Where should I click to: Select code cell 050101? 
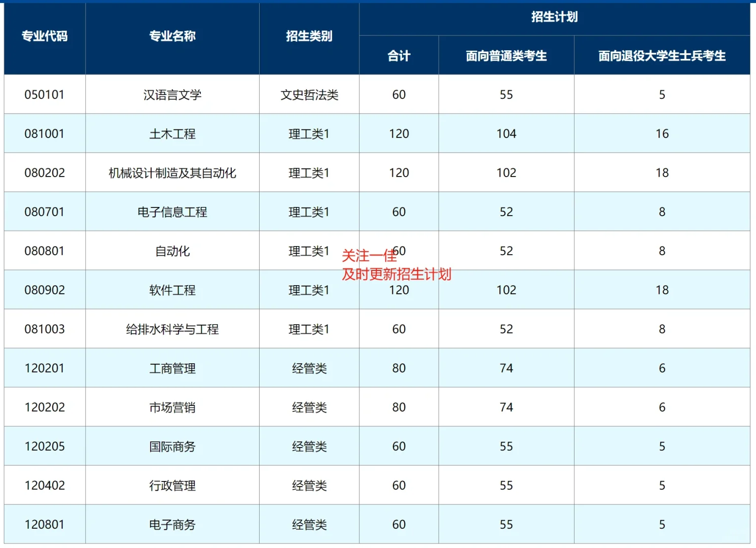(x=45, y=95)
